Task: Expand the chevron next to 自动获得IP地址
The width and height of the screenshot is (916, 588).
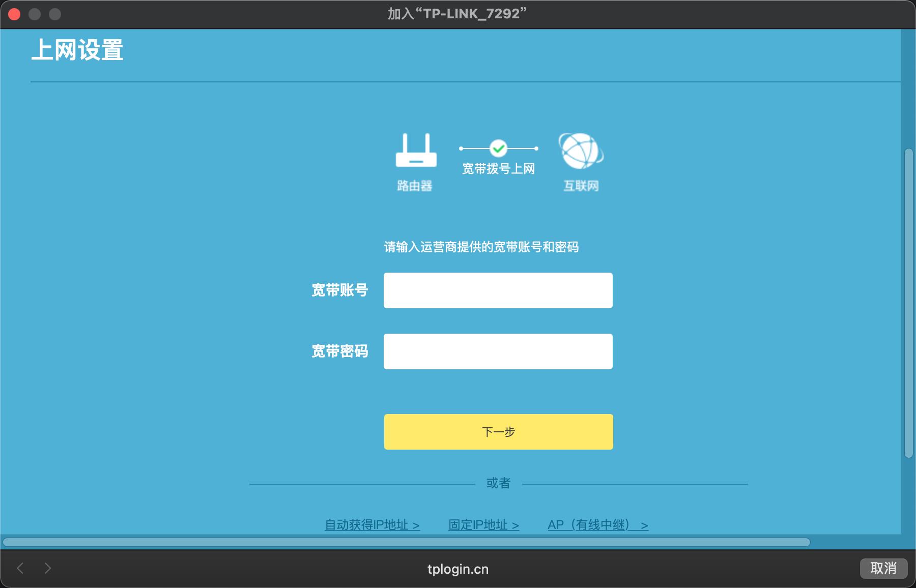Action: tap(416, 524)
